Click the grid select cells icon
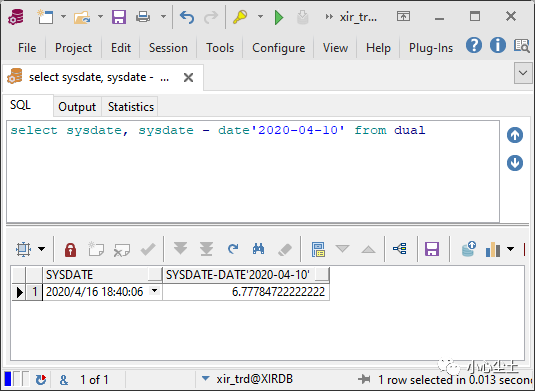This screenshot has height=391, width=535. click(x=24, y=249)
